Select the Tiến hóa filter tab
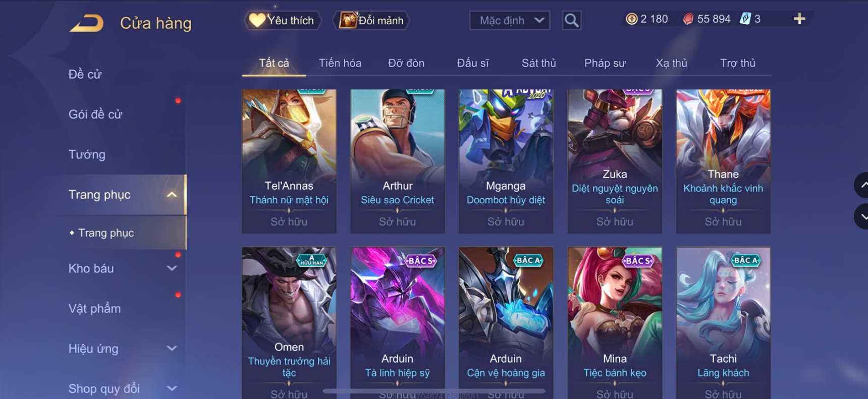Viewport: 868px width, 399px height. (340, 63)
